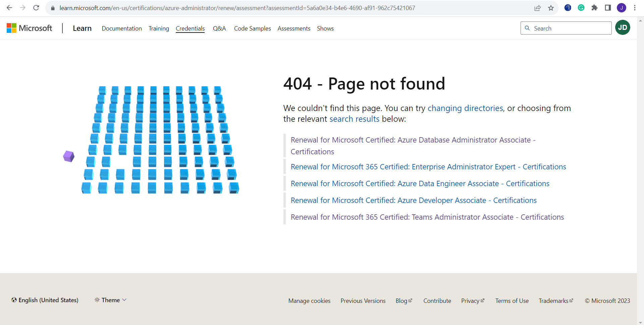Image resolution: width=644 pixels, height=325 pixels.
Task: Open Chrome profile J avatar
Action: [622, 8]
